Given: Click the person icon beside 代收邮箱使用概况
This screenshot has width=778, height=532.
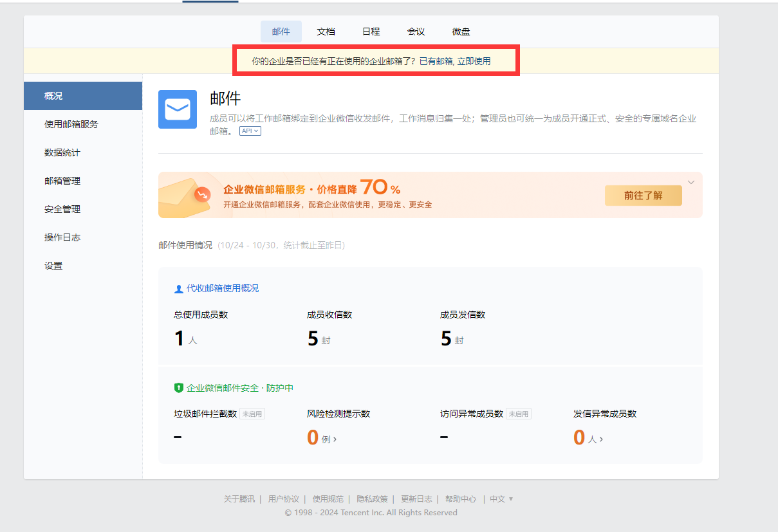Looking at the screenshot, I should coord(178,289).
